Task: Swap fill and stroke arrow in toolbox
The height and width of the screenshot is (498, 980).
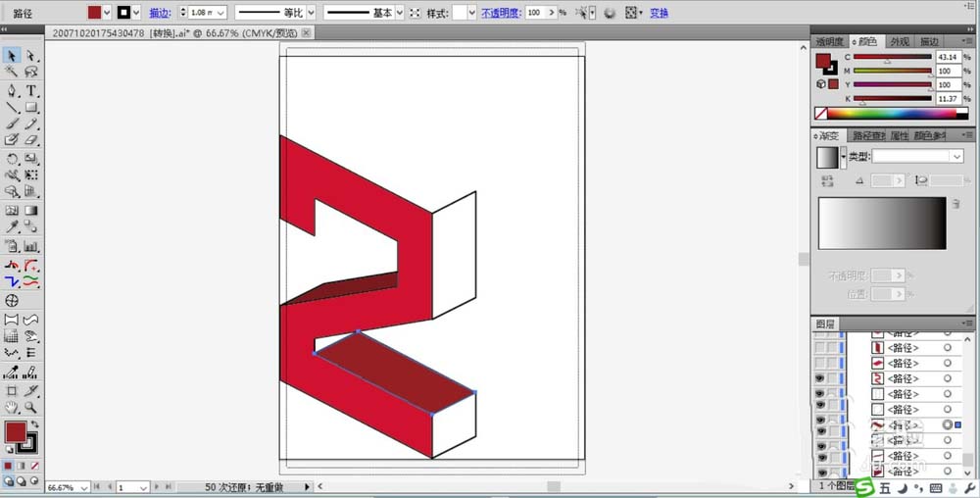Action: (34, 424)
